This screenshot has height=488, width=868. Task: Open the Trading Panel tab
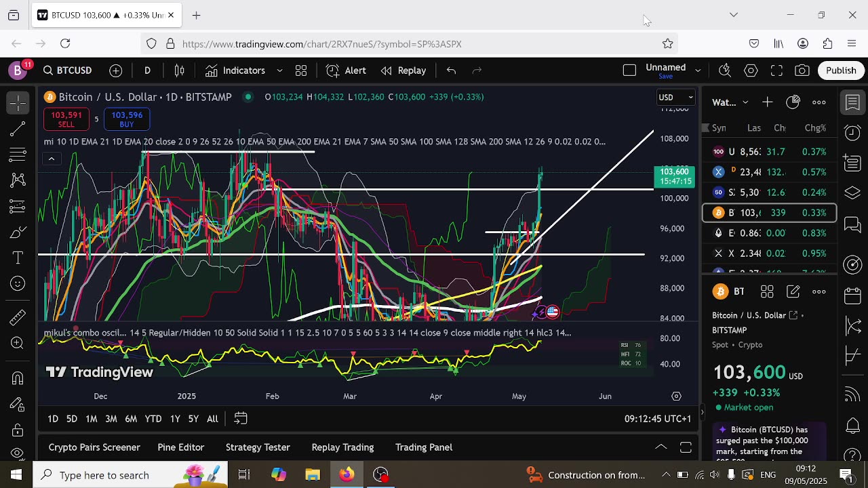[424, 447]
